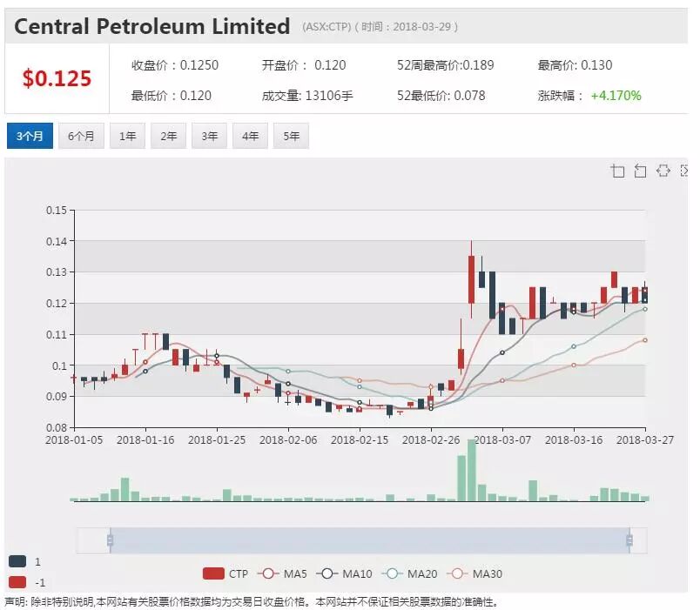Click the area zoom tool icon
This screenshot has width=700, height=610.
(x=617, y=171)
